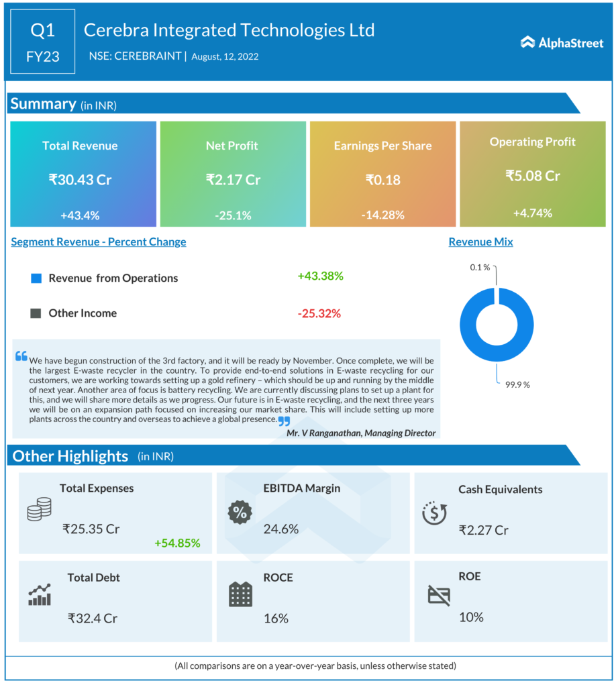Click the crossed card icon beside ROE

tap(439, 594)
